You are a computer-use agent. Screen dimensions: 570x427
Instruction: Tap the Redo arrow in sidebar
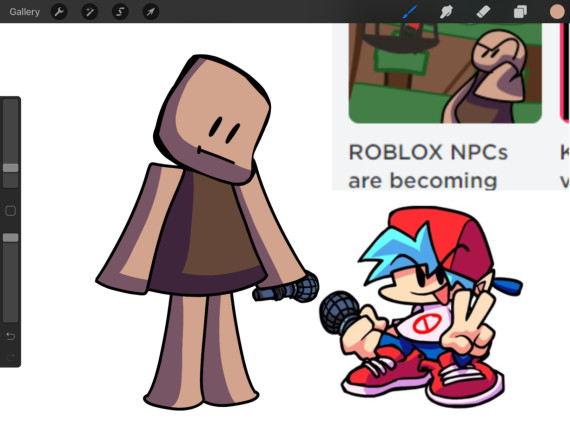(x=11, y=357)
